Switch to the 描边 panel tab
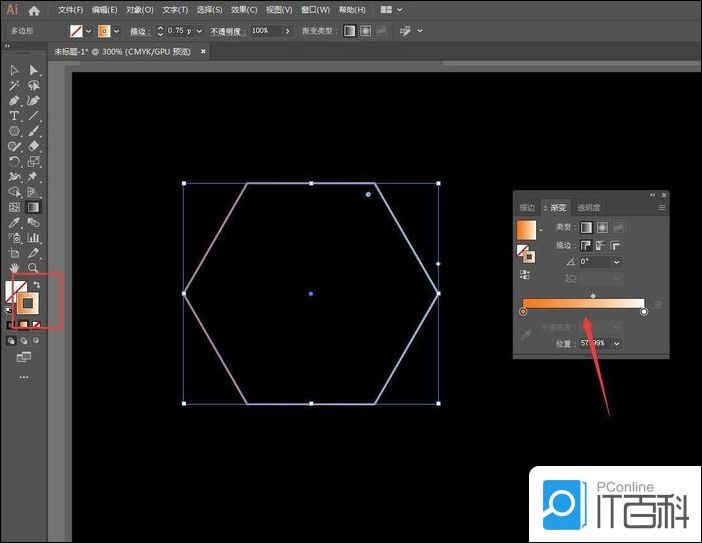The height and width of the screenshot is (543, 702). tap(527, 208)
